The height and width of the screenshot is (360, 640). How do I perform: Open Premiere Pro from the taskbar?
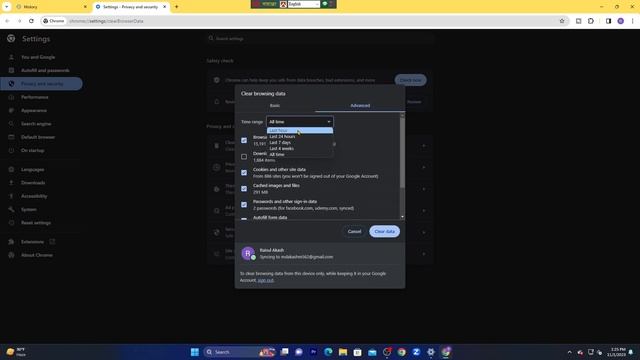313,352
